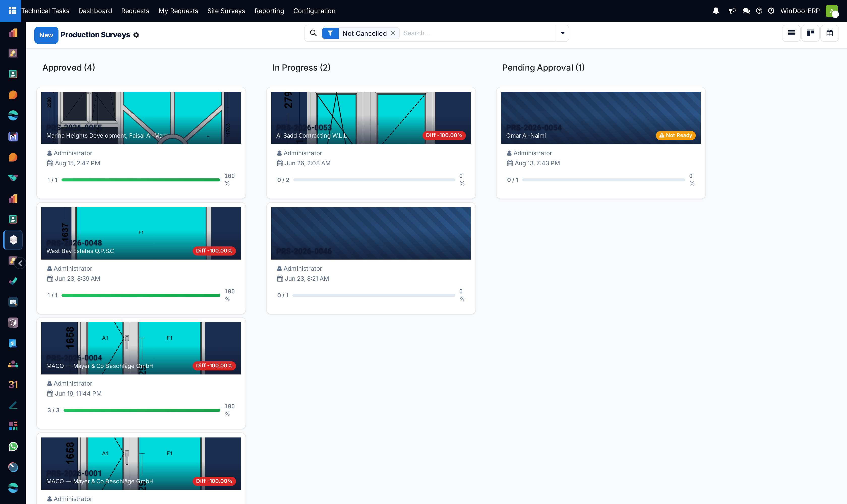Viewport: 847px width, 504px height.
Task: Open the Configuration menu
Action: pos(314,11)
